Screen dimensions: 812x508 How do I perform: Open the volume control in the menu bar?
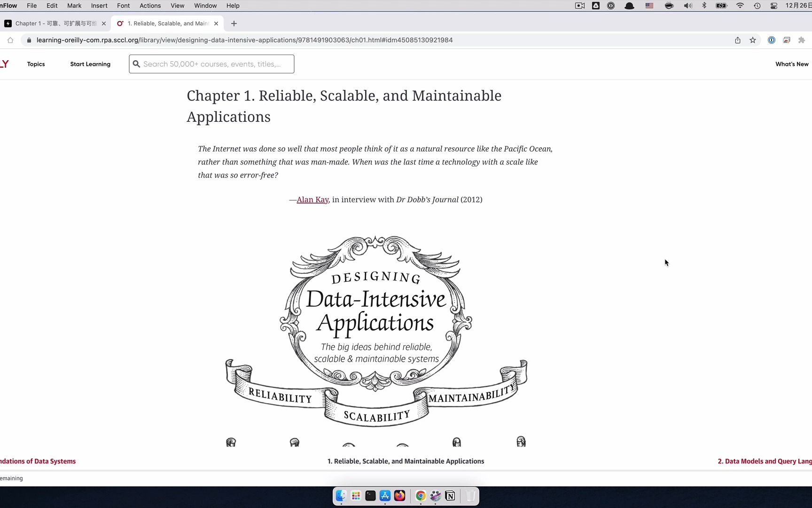point(688,6)
